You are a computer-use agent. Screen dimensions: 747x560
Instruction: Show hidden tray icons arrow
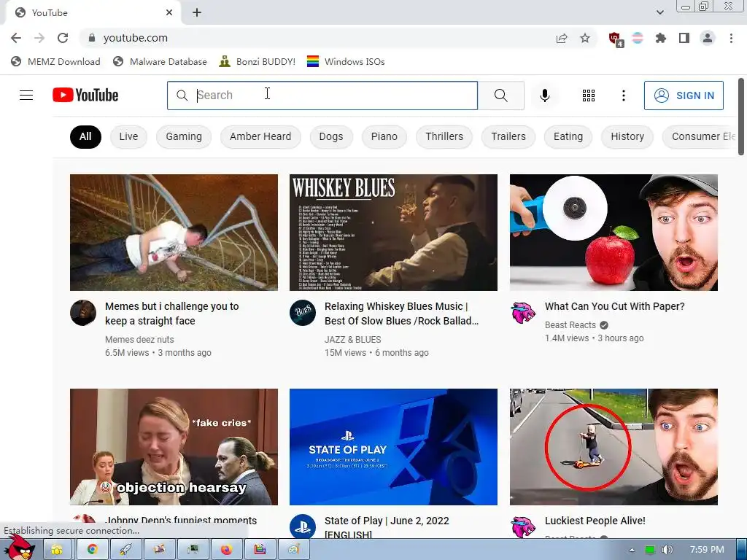(x=632, y=550)
